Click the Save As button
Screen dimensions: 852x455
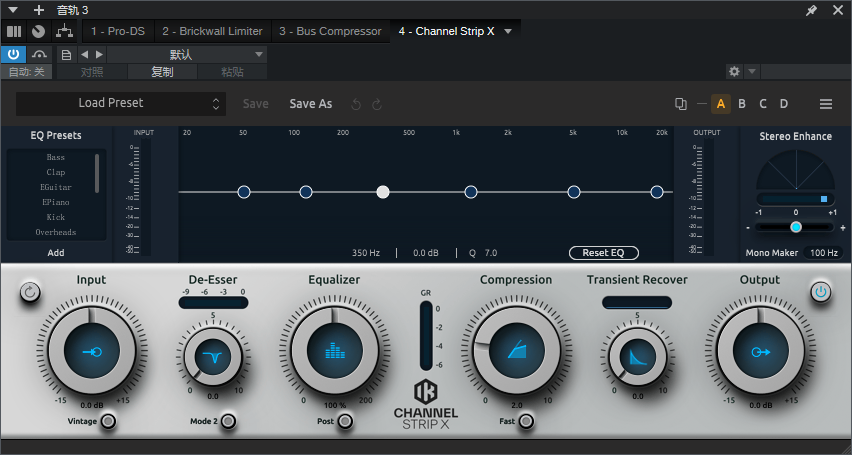tap(311, 104)
